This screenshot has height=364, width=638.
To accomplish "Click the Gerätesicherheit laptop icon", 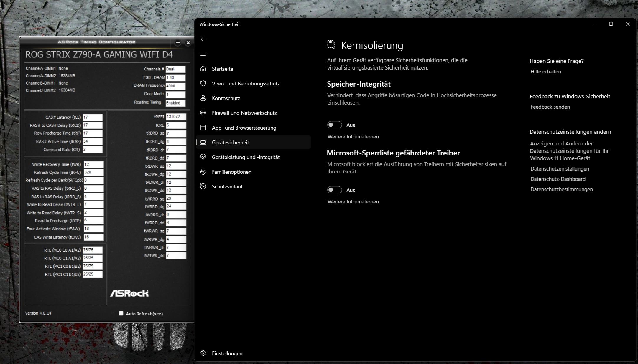I will pyautogui.click(x=203, y=142).
